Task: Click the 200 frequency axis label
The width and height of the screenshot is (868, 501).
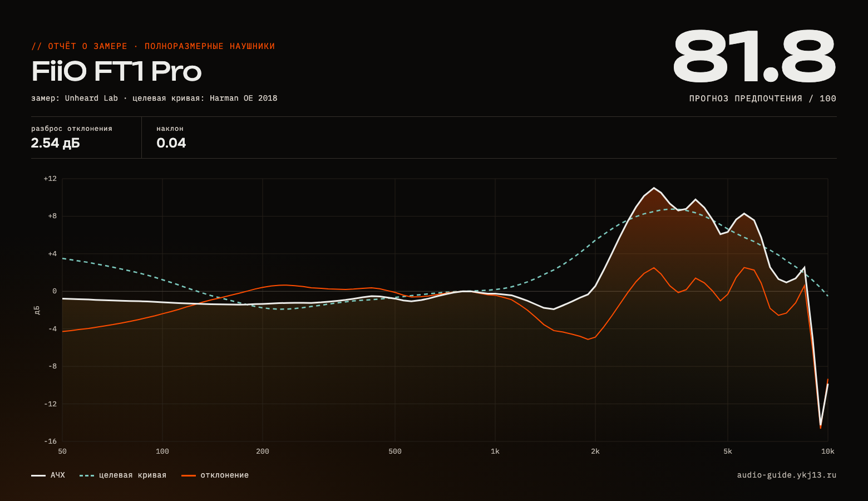Action: (263, 451)
